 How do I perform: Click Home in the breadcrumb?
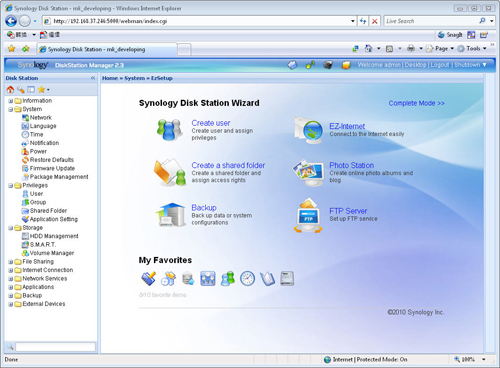(110, 78)
